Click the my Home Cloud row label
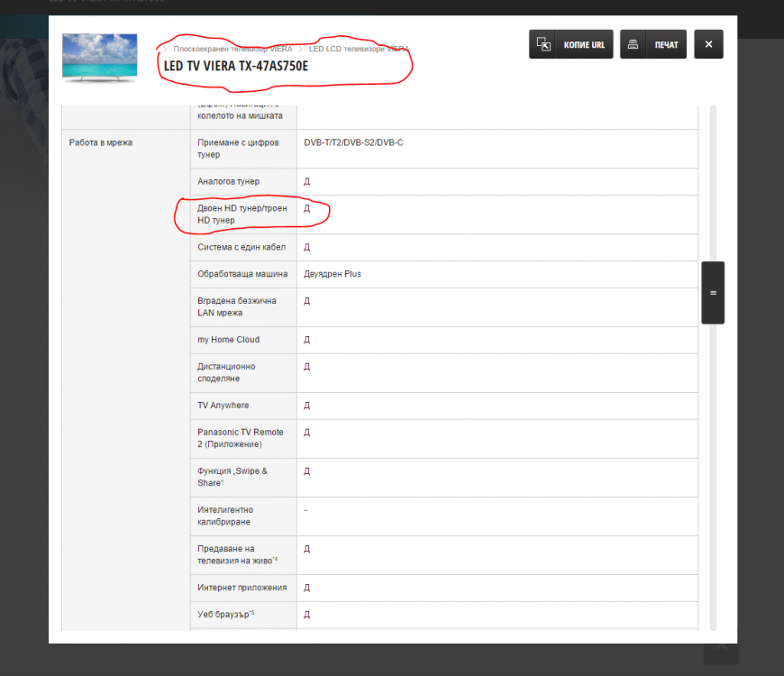The height and width of the screenshot is (676, 784). 229,340
